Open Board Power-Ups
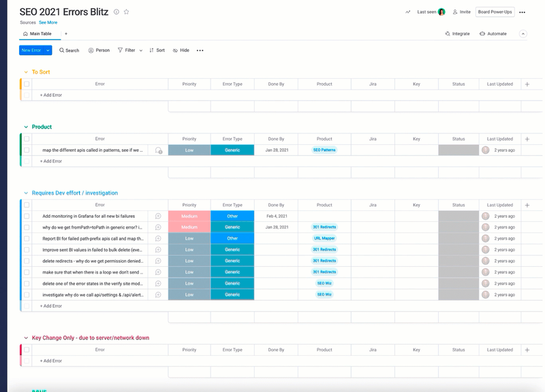Image resolution: width=545 pixels, height=392 pixels. (495, 12)
